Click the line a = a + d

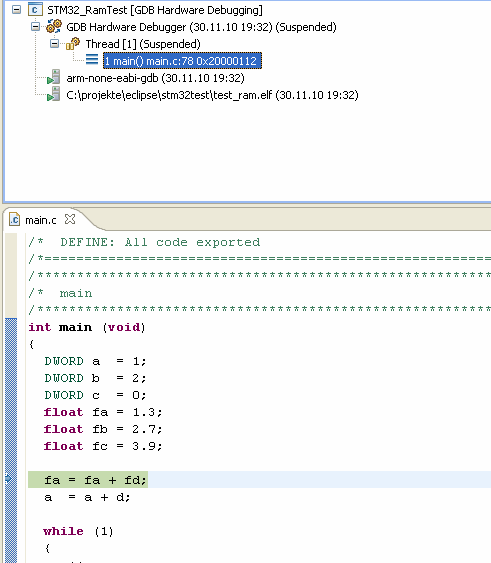(x=87, y=497)
